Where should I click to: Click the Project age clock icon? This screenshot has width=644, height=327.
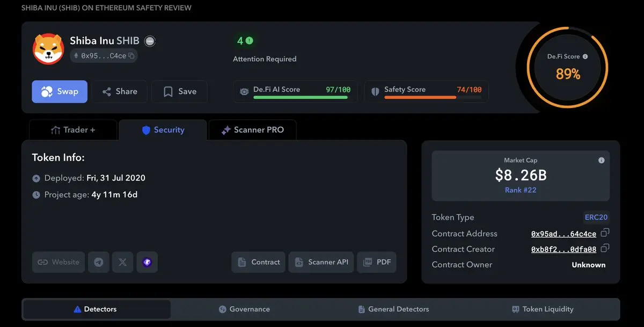tap(36, 195)
